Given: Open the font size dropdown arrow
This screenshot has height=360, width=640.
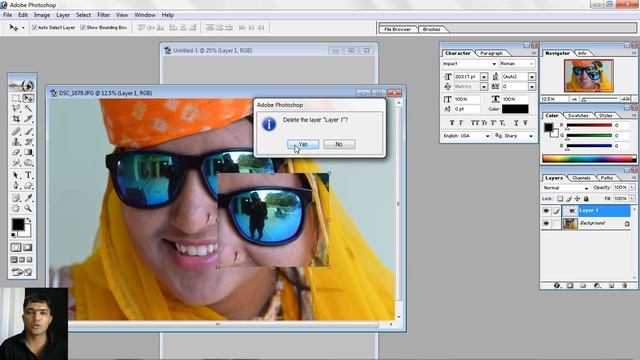Looking at the screenshot, I should pos(484,77).
